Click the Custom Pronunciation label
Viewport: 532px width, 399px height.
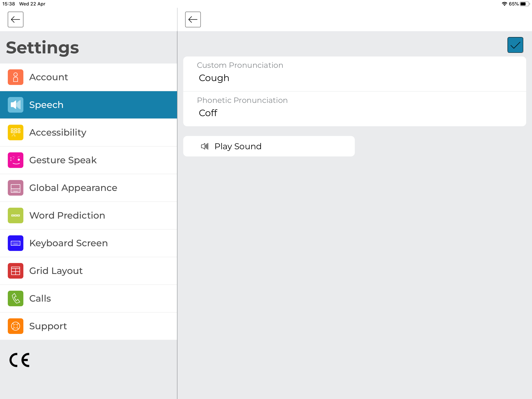(x=240, y=65)
